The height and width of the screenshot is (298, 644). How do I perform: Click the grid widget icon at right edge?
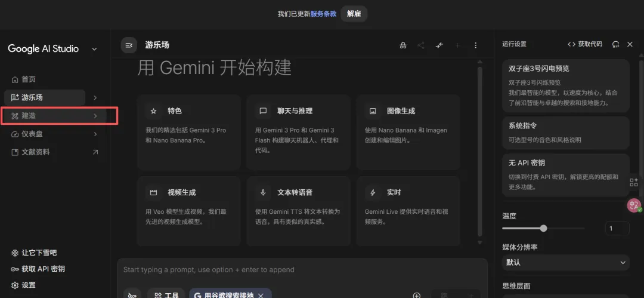634,182
